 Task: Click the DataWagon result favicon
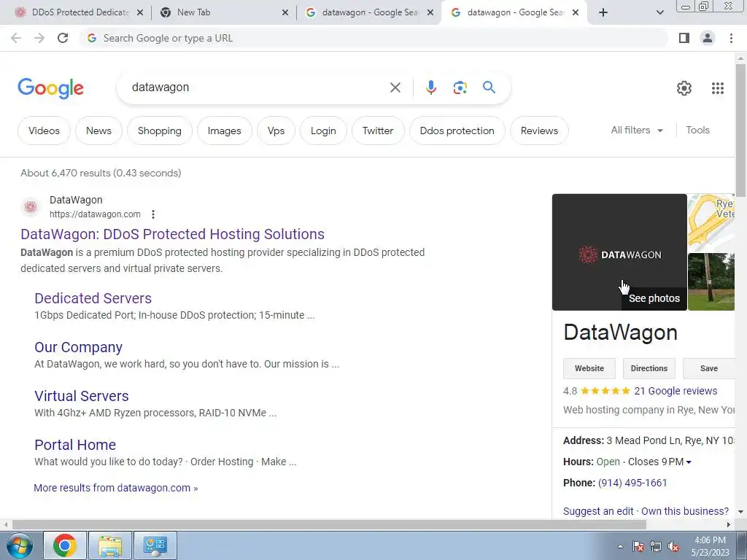[x=31, y=206]
